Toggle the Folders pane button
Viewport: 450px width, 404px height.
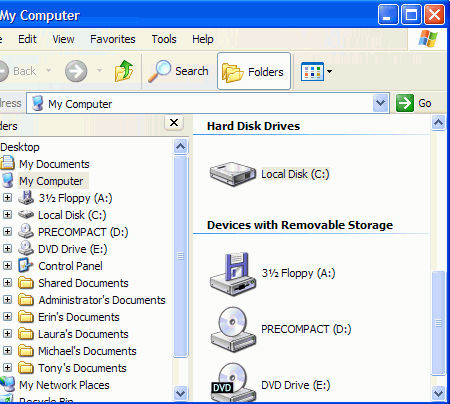[254, 71]
